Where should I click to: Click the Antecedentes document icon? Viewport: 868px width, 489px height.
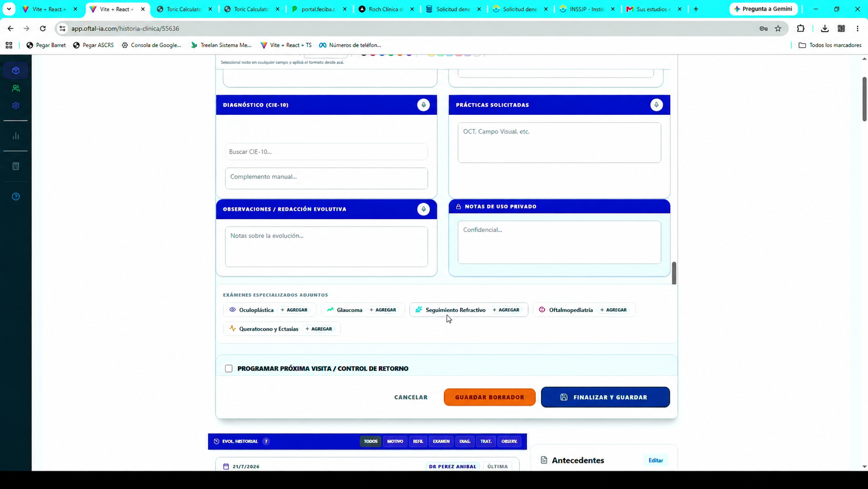pyautogui.click(x=544, y=460)
